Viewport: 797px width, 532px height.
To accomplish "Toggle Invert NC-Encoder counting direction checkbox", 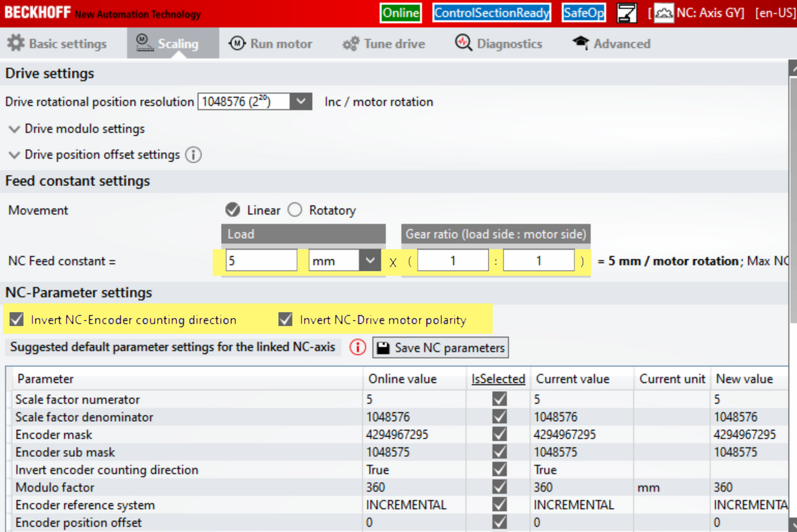I will pyautogui.click(x=17, y=320).
